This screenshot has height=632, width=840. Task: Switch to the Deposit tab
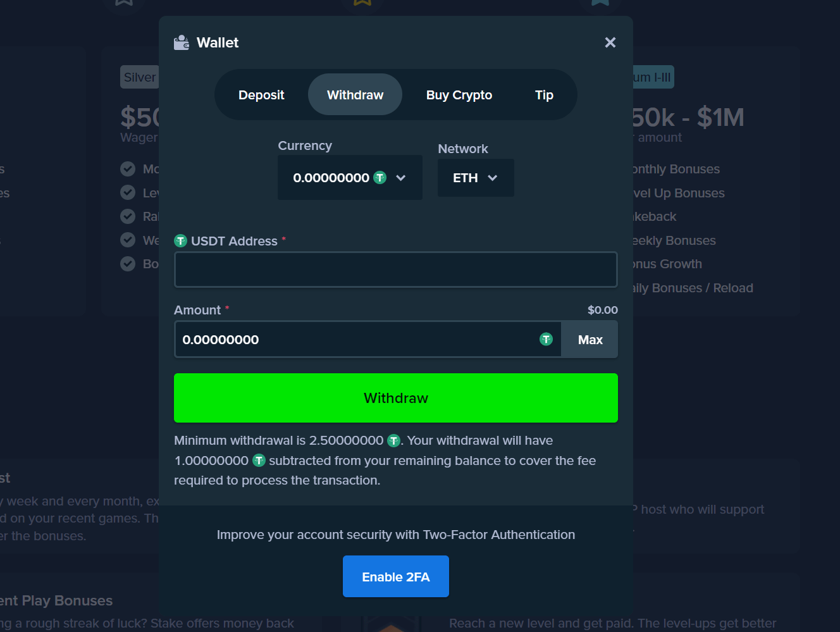tap(261, 94)
